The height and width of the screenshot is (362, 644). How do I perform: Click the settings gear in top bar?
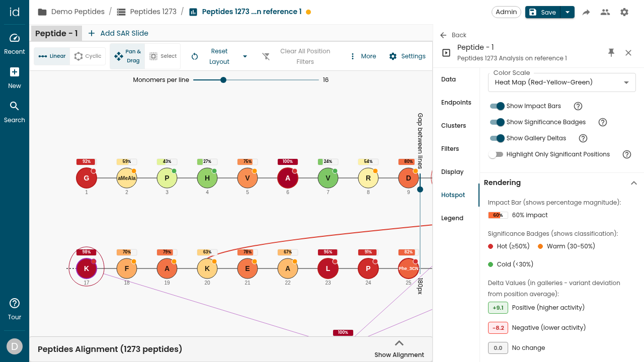[624, 12]
